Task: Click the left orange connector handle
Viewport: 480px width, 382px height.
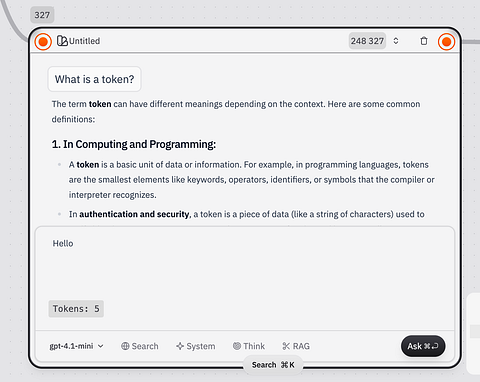Action: pos(43,42)
